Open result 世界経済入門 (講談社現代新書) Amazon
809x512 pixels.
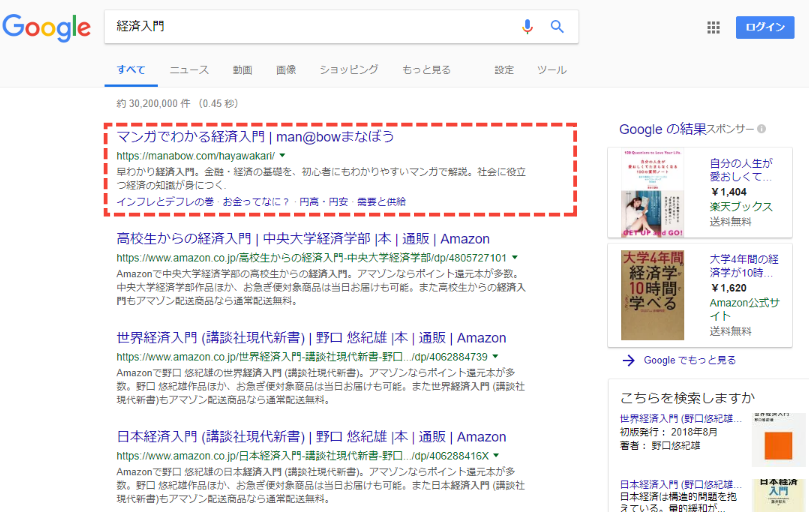point(311,338)
